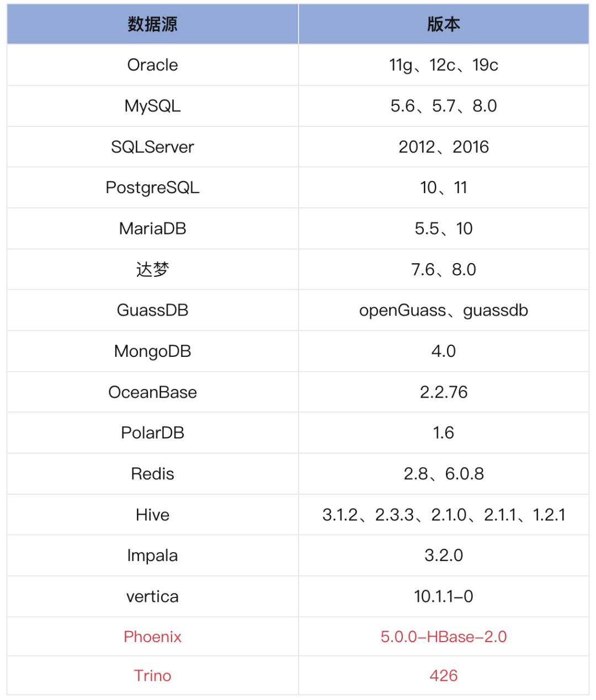Select the red Trino cell

tap(152, 676)
